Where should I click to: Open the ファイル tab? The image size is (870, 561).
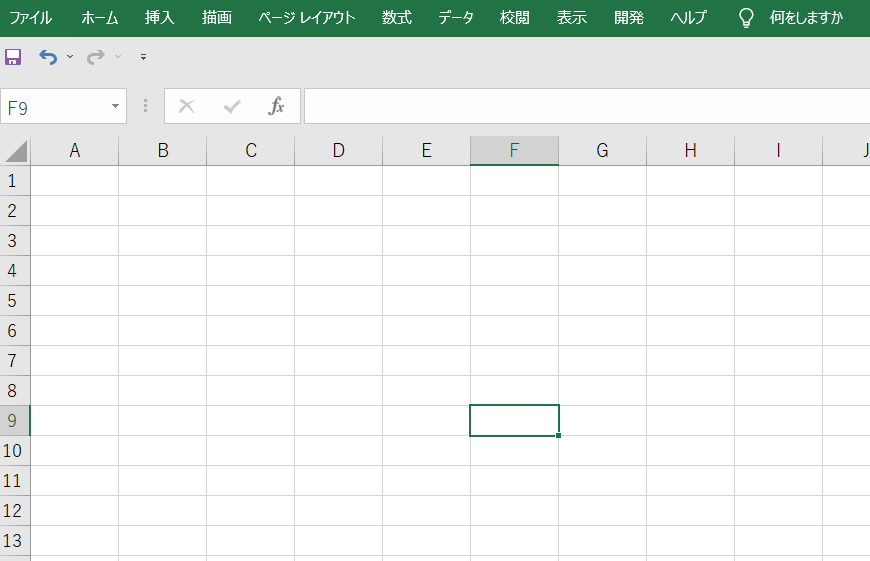tap(31, 18)
